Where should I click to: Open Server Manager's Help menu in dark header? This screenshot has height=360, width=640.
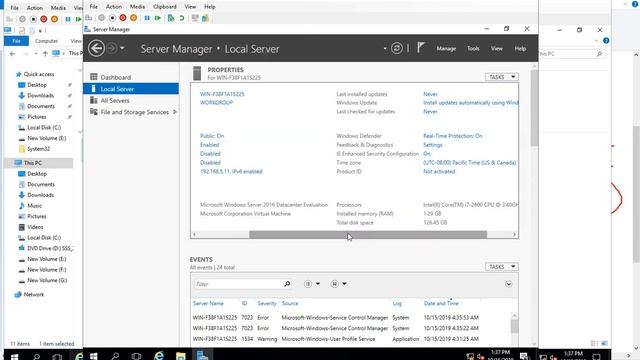(x=520, y=48)
